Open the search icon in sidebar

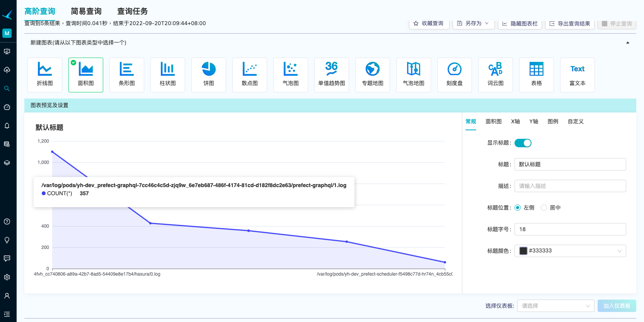click(7, 89)
